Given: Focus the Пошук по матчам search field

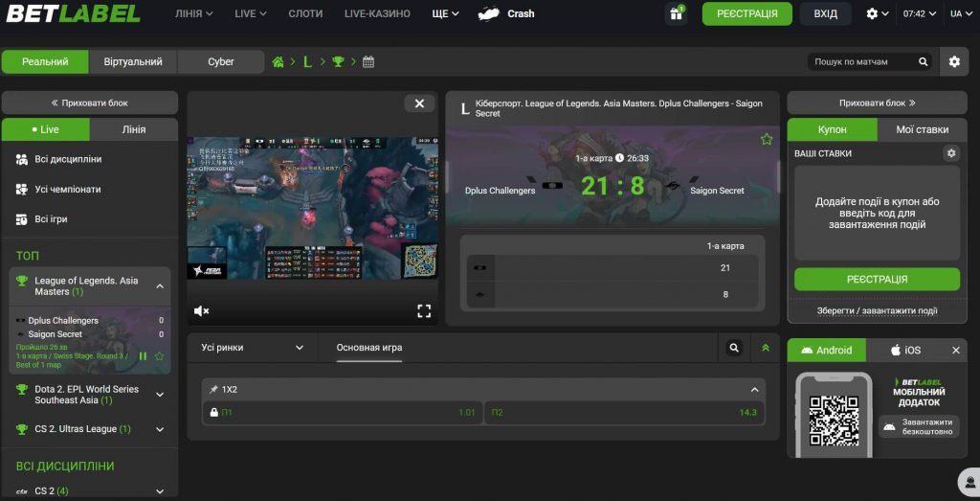Looking at the screenshot, I should click(861, 61).
